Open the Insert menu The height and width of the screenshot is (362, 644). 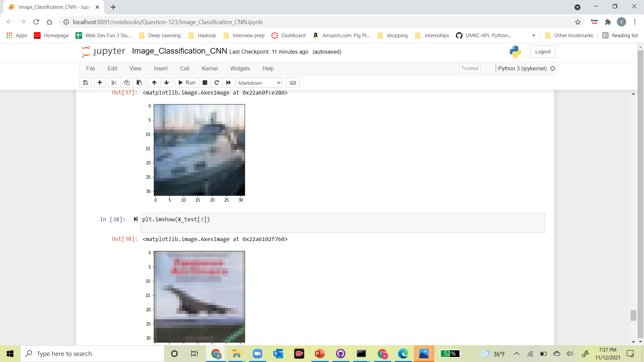161,68
